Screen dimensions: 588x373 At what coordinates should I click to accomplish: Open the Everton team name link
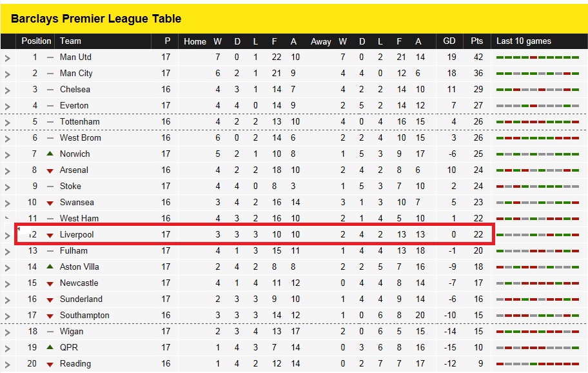74,105
